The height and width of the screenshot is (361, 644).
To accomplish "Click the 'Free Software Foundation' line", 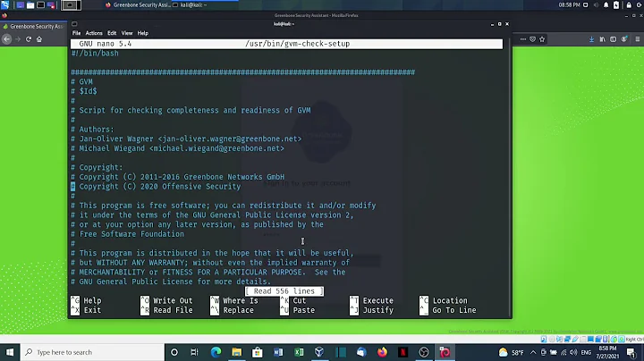I will pos(128,234).
